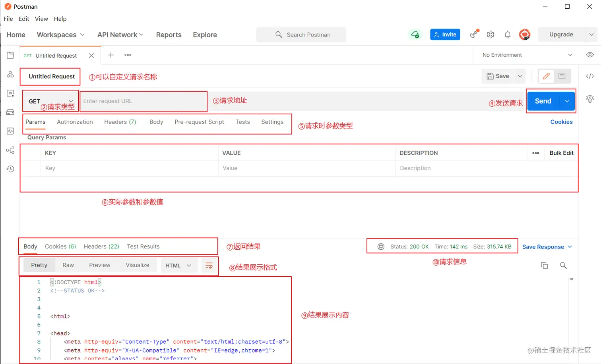This screenshot has width=601, height=364.
Task: Switch to the request Body tab
Action: [156, 122]
